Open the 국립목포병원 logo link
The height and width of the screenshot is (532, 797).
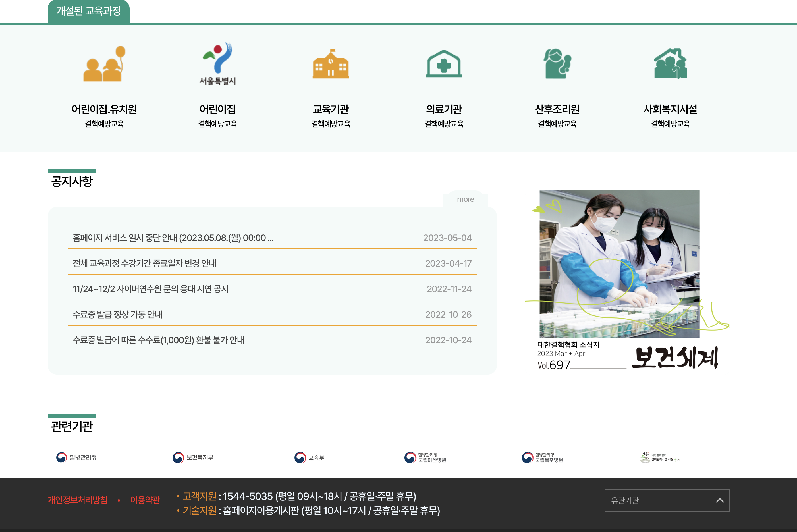[542, 457]
